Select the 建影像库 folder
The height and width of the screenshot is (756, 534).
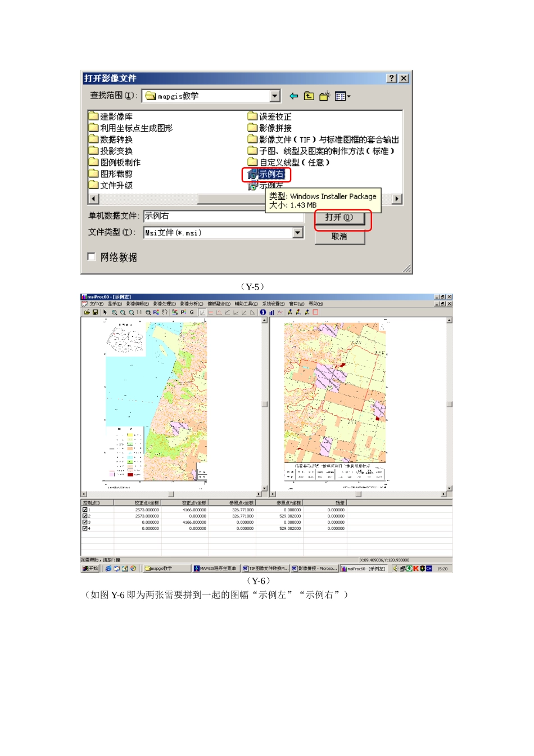tap(111, 116)
